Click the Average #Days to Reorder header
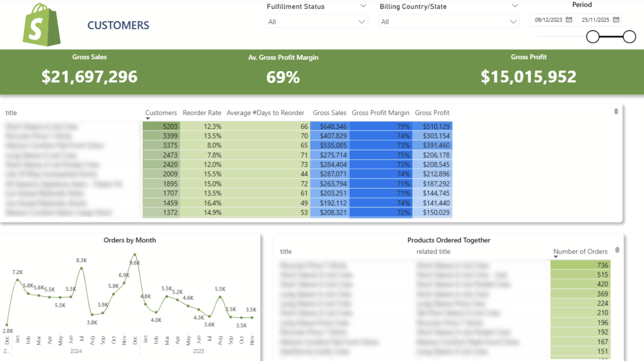Image resolution: width=644 pixels, height=362 pixels. pyautogui.click(x=265, y=113)
